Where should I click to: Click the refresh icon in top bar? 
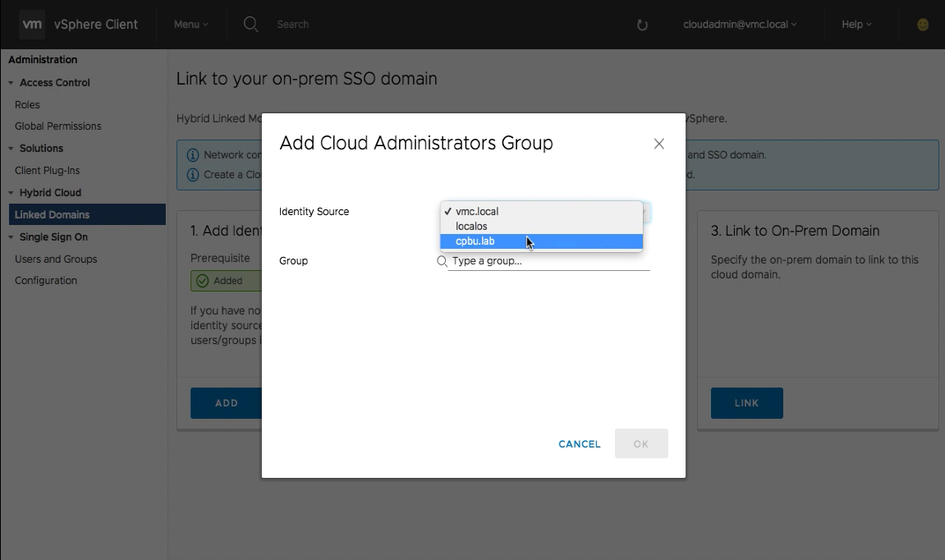click(x=642, y=25)
